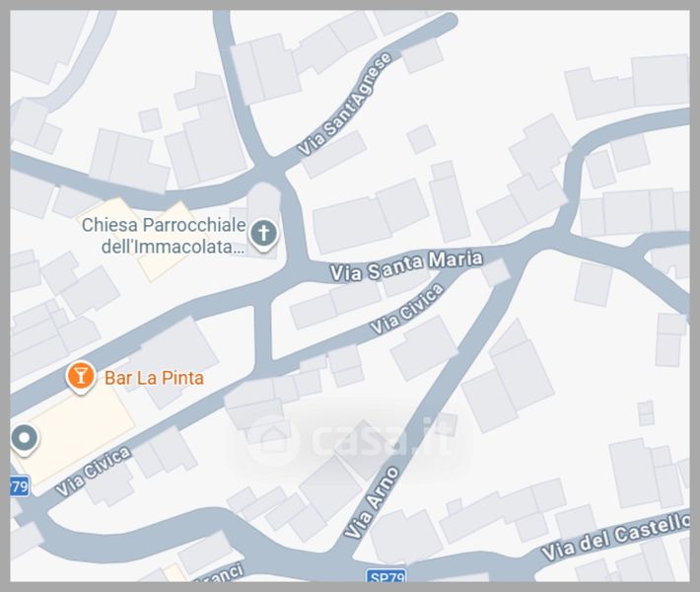Click the Via Santa Maria street label

point(406,265)
